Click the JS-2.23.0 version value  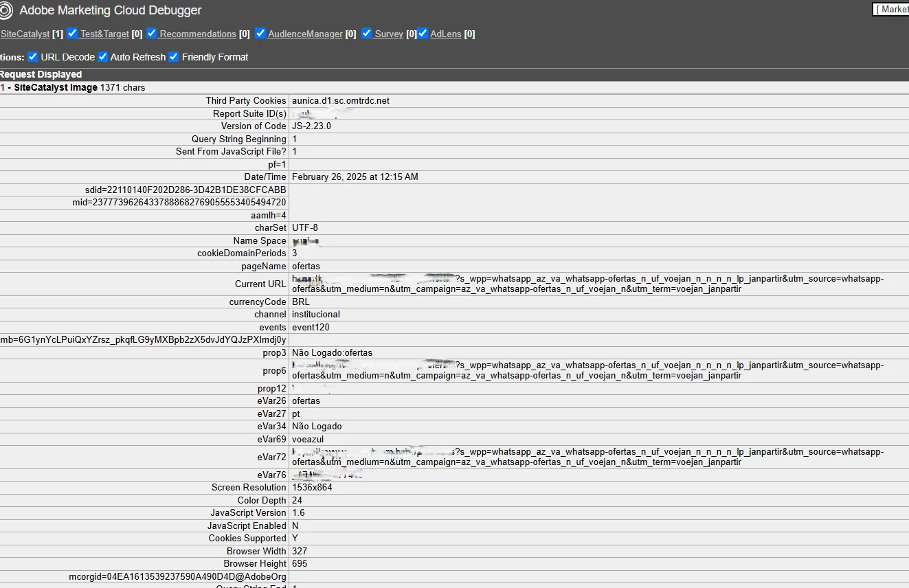(x=311, y=126)
